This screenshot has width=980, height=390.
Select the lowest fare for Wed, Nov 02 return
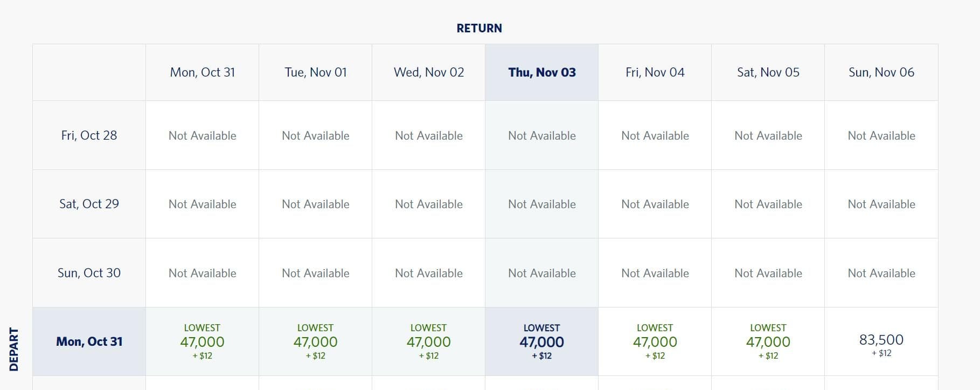[428, 341]
